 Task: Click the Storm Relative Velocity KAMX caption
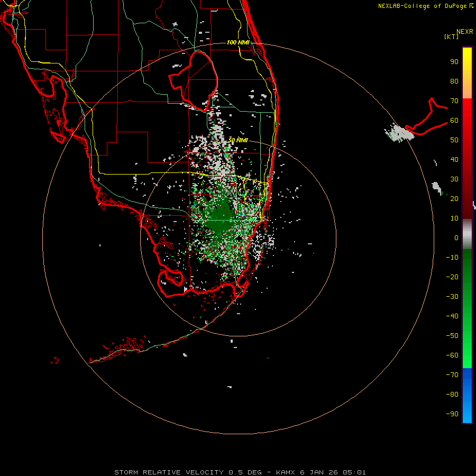(240, 472)
